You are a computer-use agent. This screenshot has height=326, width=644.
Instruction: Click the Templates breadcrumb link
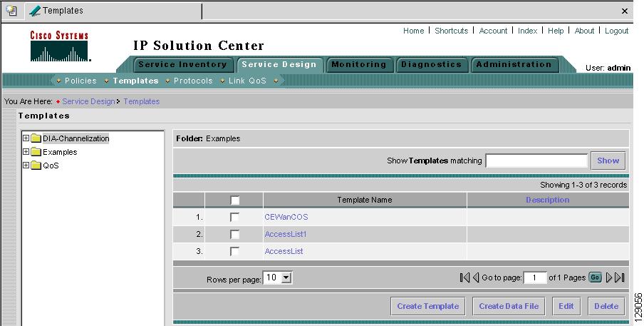tap(141, 101)
